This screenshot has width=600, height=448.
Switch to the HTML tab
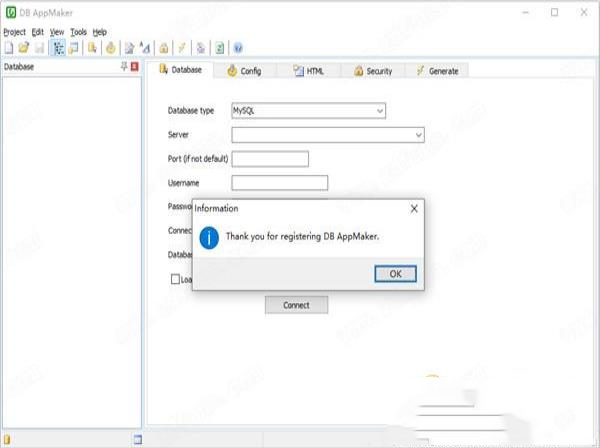tap(308, 71)
